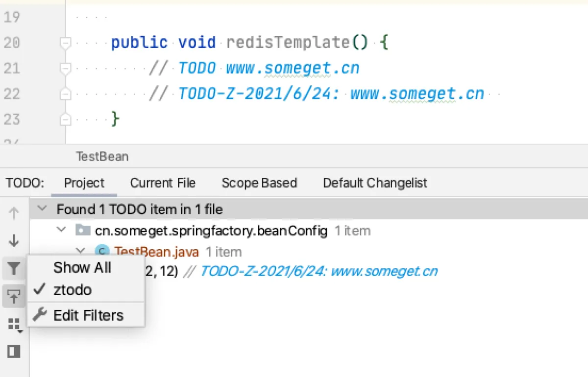Image resolution: width=588 pixels, height=377 pixels.
Task: Click the beanConfig package folder icon
Action: tap(83, 230)
